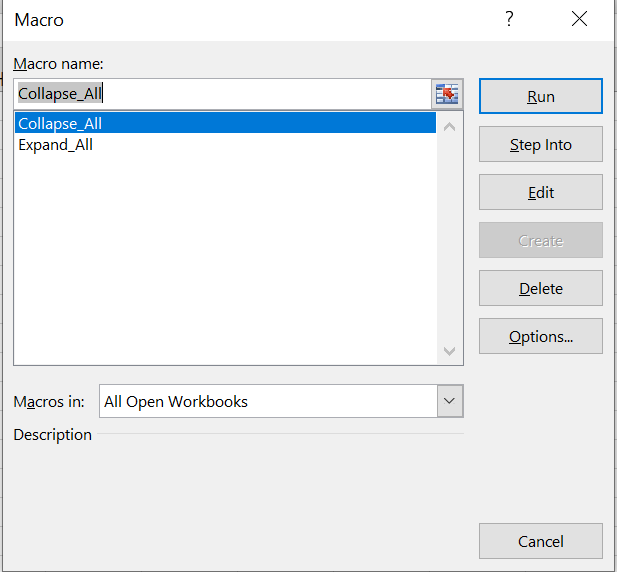Open macro Options... dialog
617x572 pixels.
pos(540,337)
